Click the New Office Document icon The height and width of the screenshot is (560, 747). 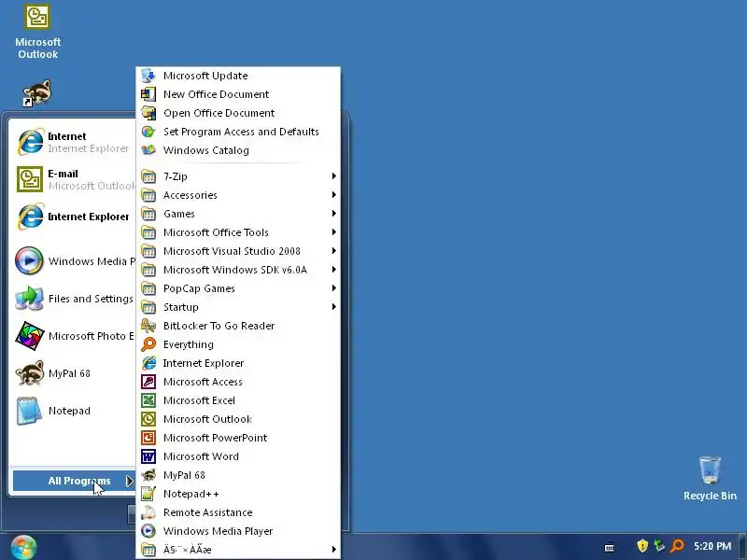pyautogui.click(x=148, y=94)
